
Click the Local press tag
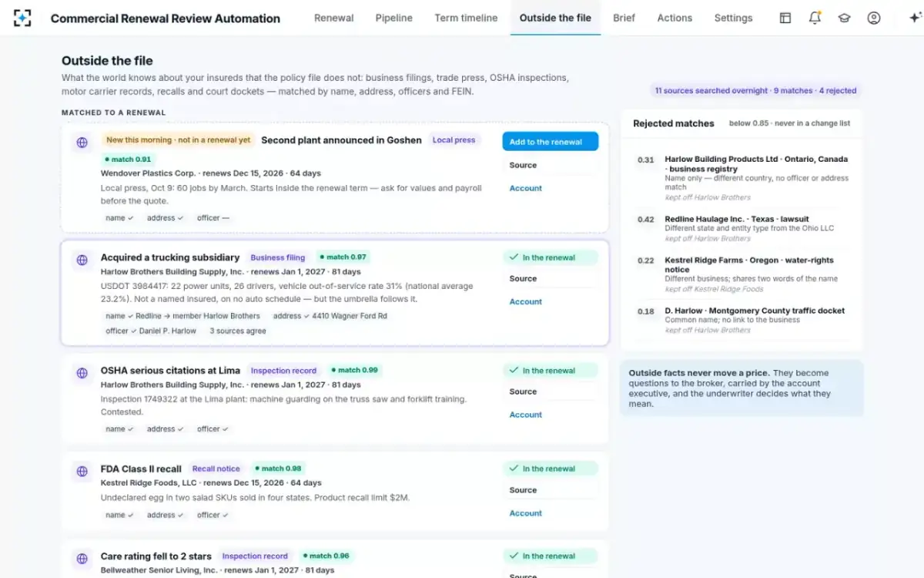pos(454,140)
